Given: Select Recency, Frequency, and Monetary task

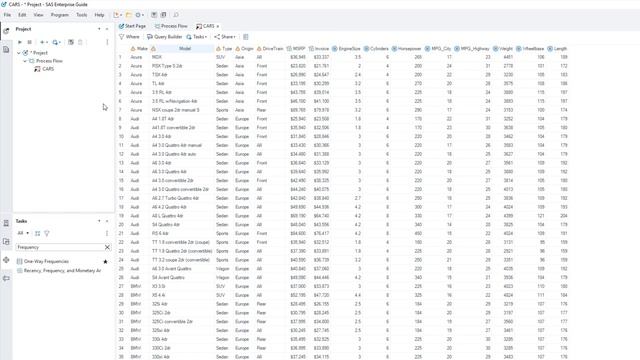Looking at the screenshot, I should click(59, 271).
